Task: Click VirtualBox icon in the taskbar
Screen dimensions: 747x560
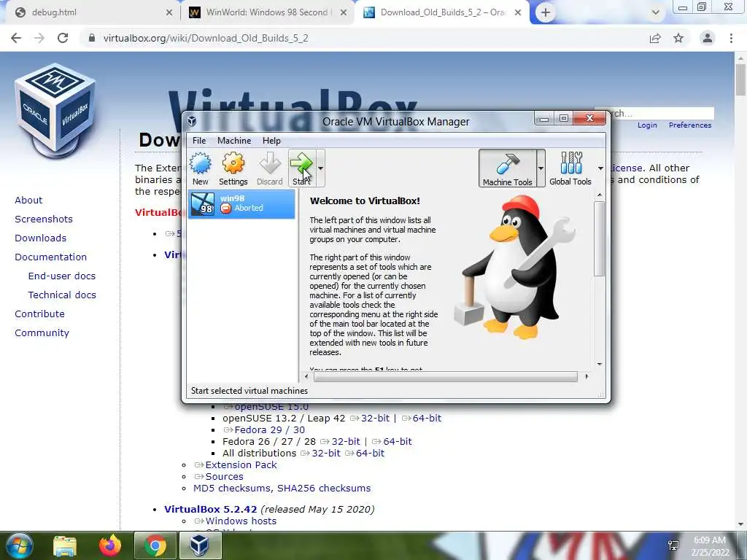Action: 200,545
